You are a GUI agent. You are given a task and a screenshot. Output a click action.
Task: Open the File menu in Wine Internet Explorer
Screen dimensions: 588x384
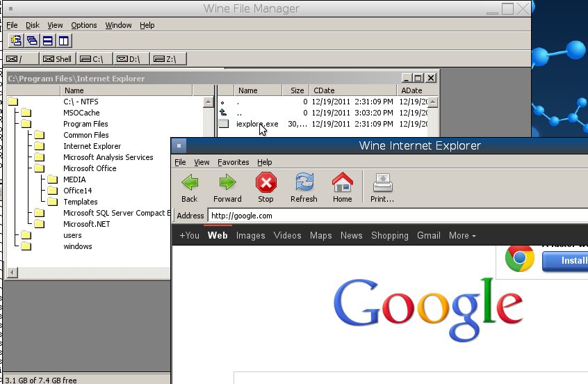(180, 162)
